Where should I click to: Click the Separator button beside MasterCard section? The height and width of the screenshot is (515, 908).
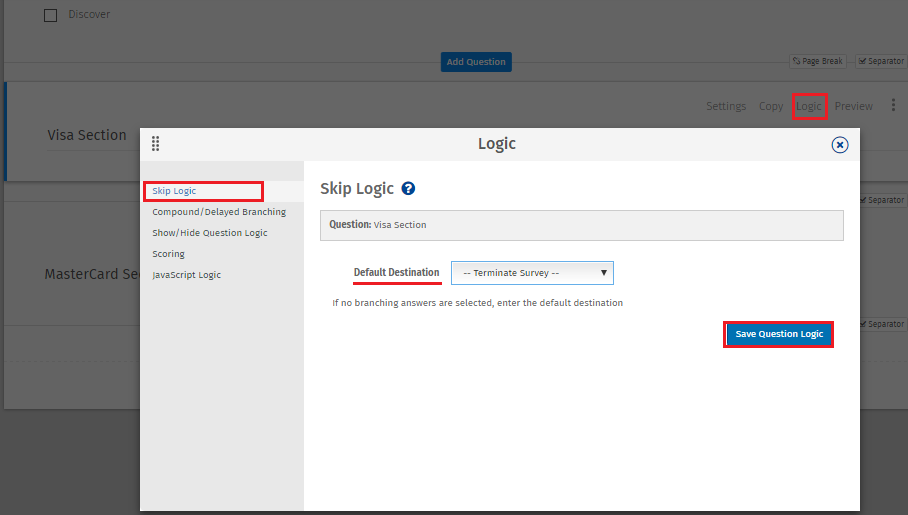click(882, 324)
